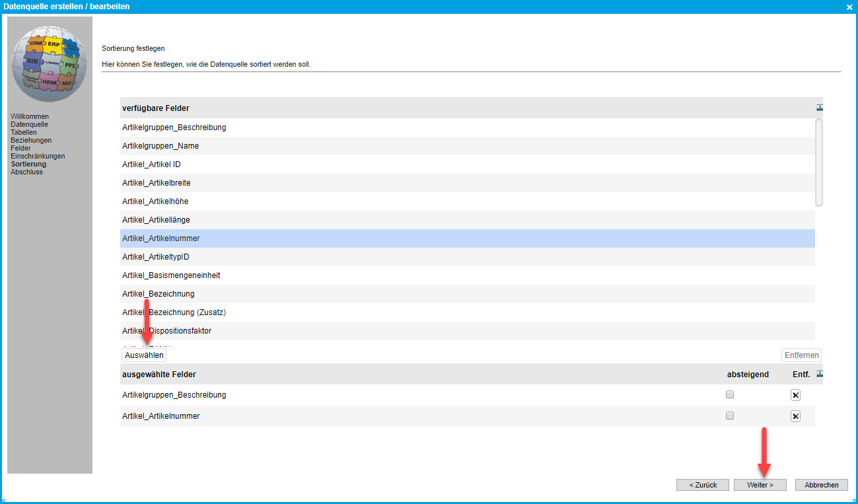
Task: Switch to the Tabellen wizard step
Action: tap(24, 132)
